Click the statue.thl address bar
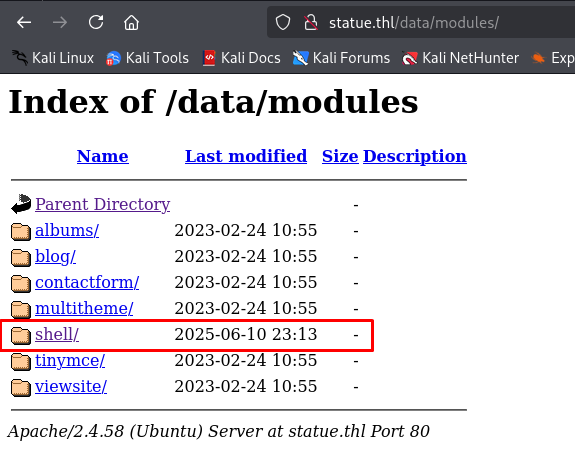The height and width of the screenshot is (474, 575). (414, 23)
